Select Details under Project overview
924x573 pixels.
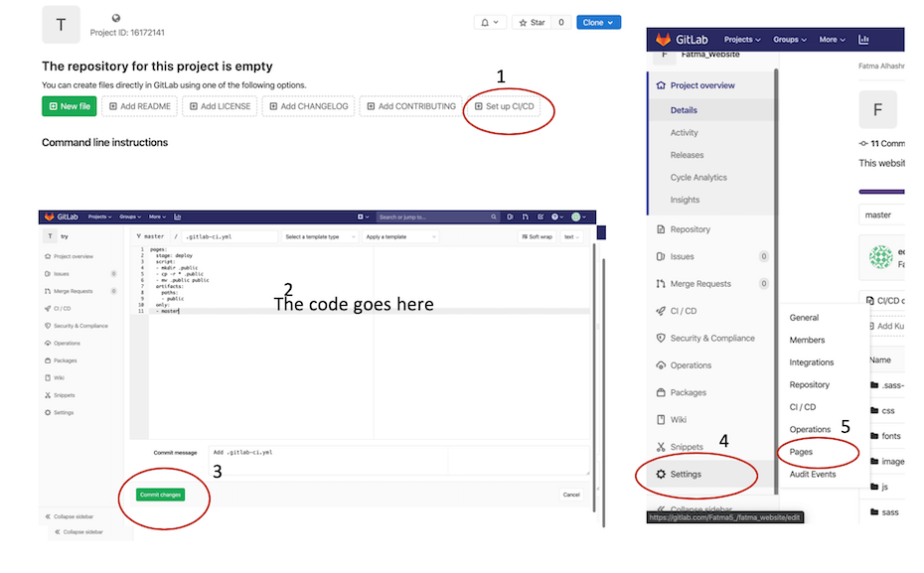point(684,110)
